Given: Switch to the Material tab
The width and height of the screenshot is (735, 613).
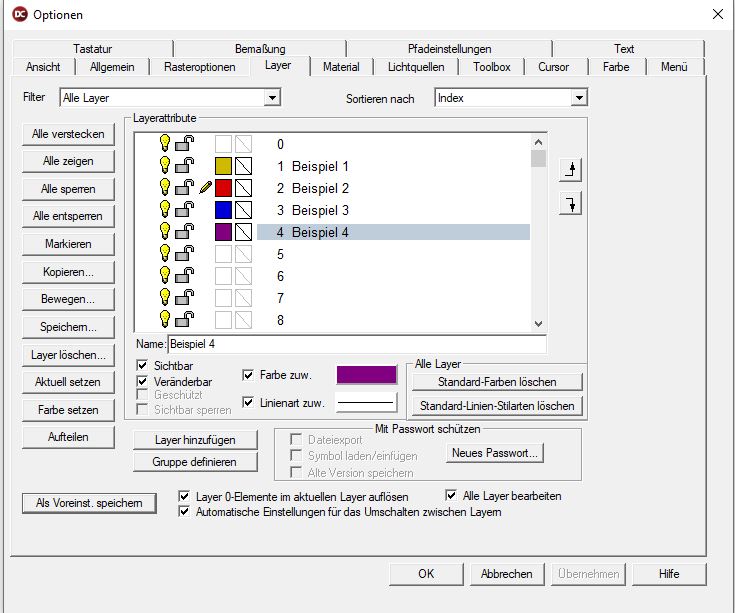Looking at the screenshot, I should (341, 67).
